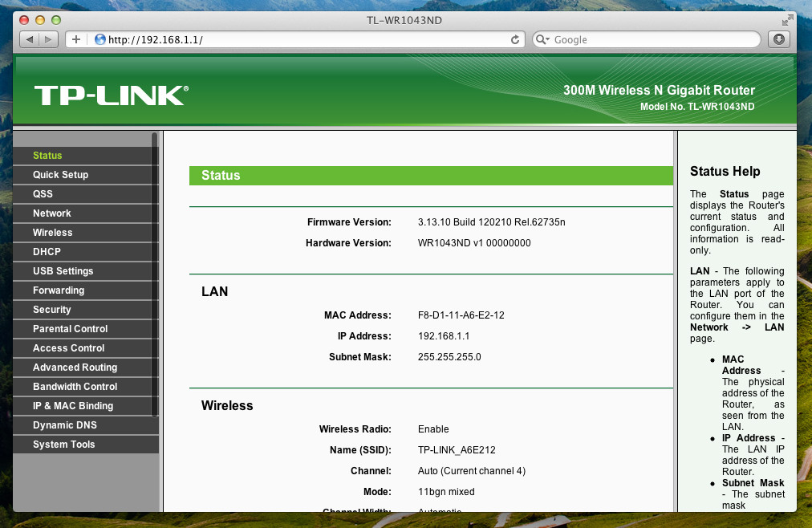The height and width of the screenshot is (528, 812).
Task: Click the SSID value TP-LINK_A6E212
Action: pyautogui.click(x=457, y=450)
